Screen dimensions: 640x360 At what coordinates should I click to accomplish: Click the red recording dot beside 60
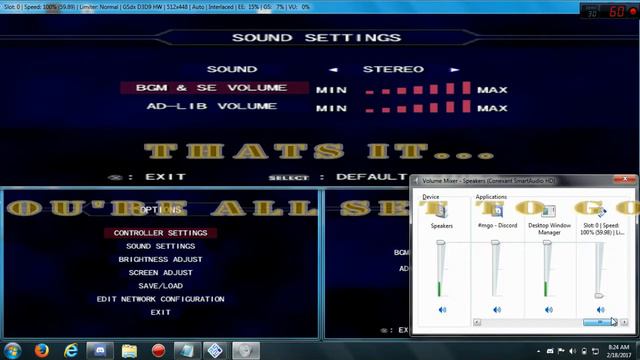click(633, 11)
